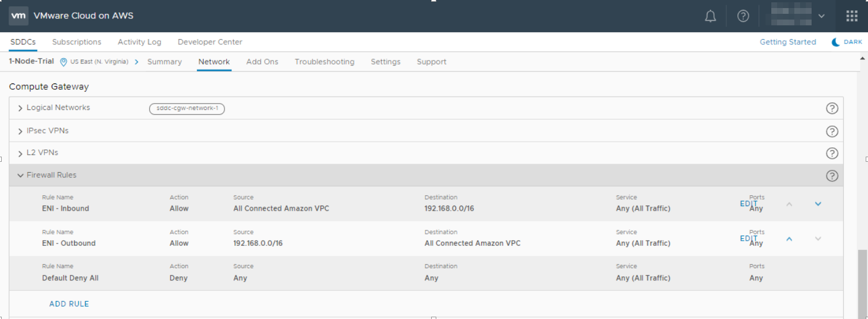Edit the ENI - Outbound rule

point(749,238)
